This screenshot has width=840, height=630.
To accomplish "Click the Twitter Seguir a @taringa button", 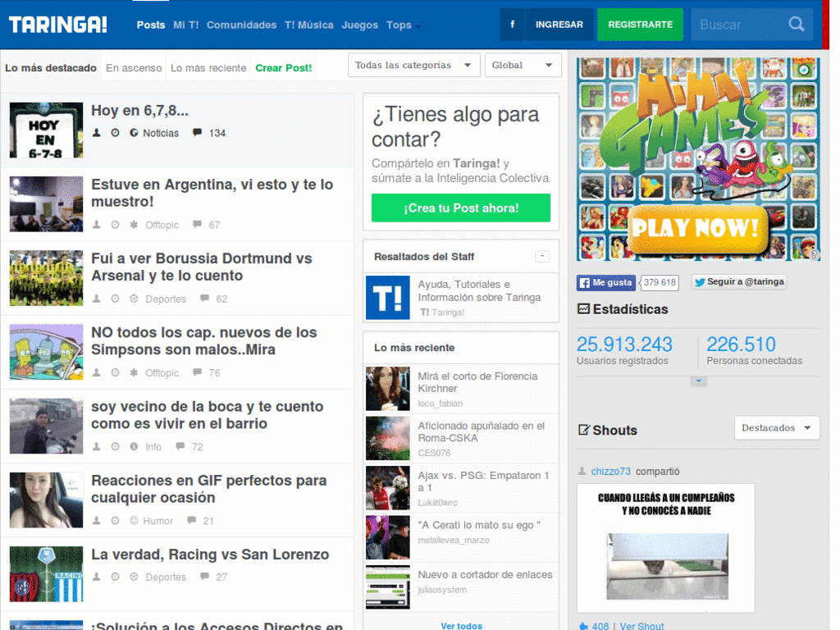I will 739,282.
